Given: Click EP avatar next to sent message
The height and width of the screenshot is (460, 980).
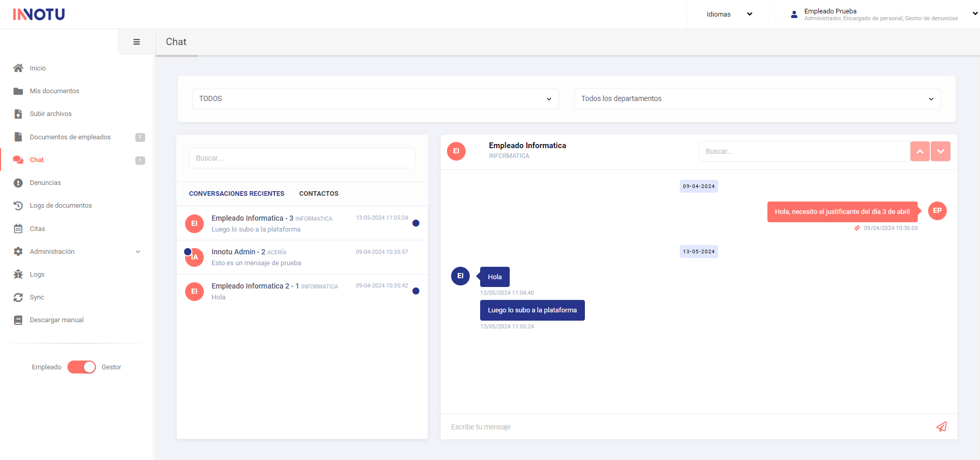Looking at the screenshot, I should click(x=937, y=211).
